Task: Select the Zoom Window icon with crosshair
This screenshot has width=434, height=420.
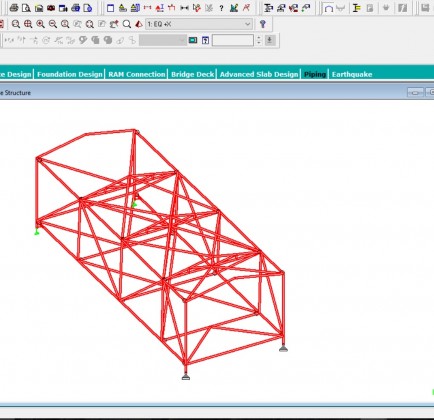Action: coord(28,24)
